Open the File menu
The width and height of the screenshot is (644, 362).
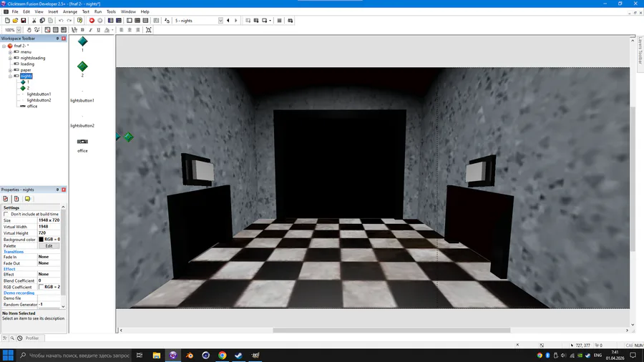pos(15,12)
